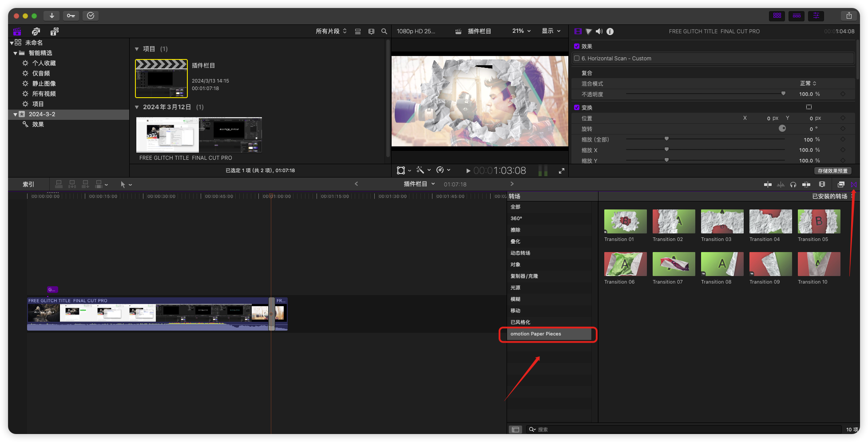Image resolution: width=868 pixels, height=442 pixels.
Task: Click the 旋转 rotation dial
Action: coord(782,128)
